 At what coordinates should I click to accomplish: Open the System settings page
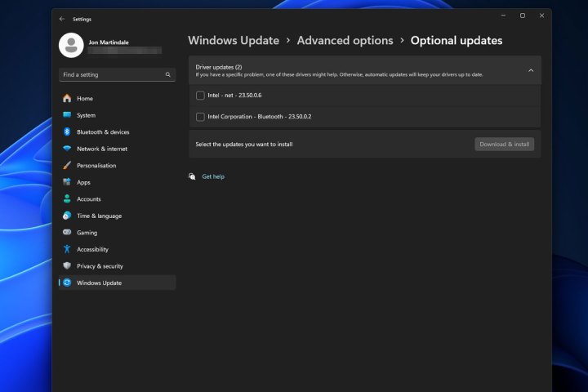coord(117,115)
